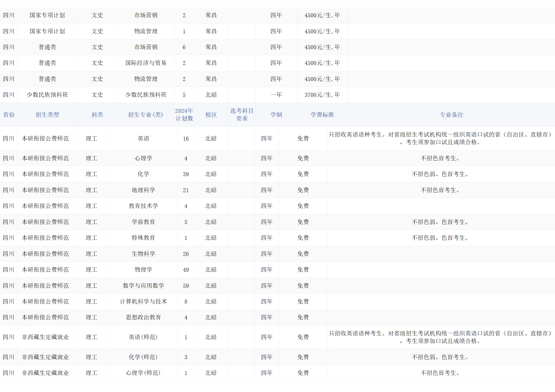The image size is (555, 392).
Task: Click the 计算机科学与技术 cell
Action: coord(143,302)
